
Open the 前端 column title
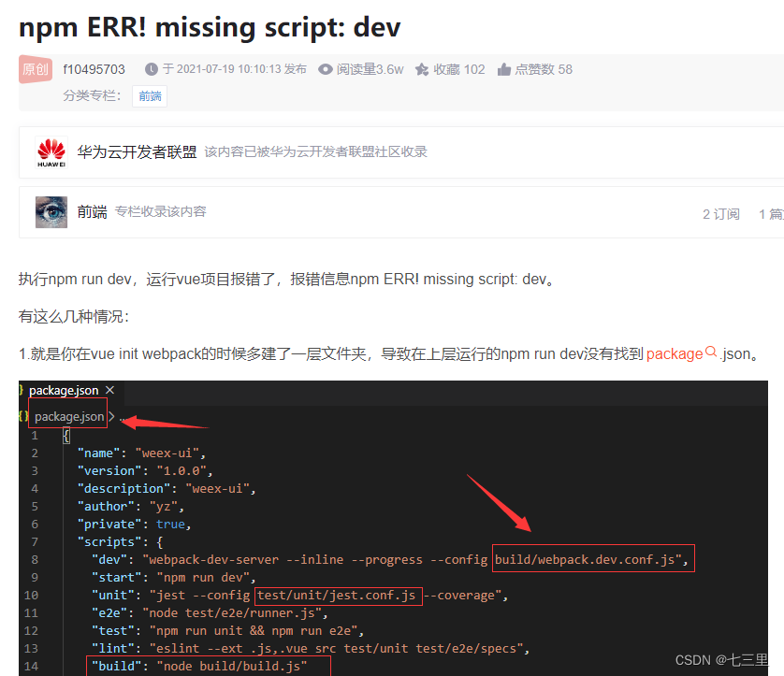click(x=92, y=212)
